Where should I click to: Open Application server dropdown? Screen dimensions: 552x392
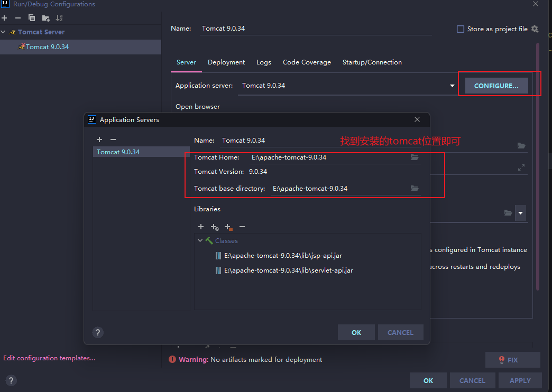point(452,86)
